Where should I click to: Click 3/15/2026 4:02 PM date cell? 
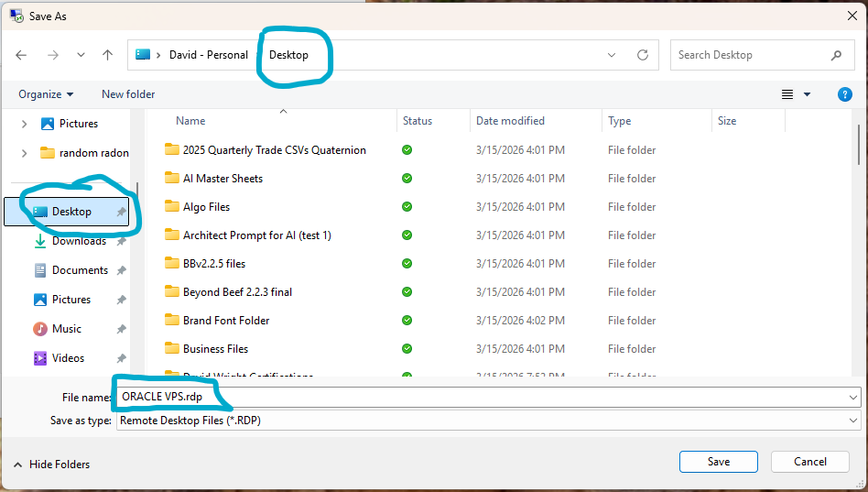pyautogui.click(x=520, y=321)
